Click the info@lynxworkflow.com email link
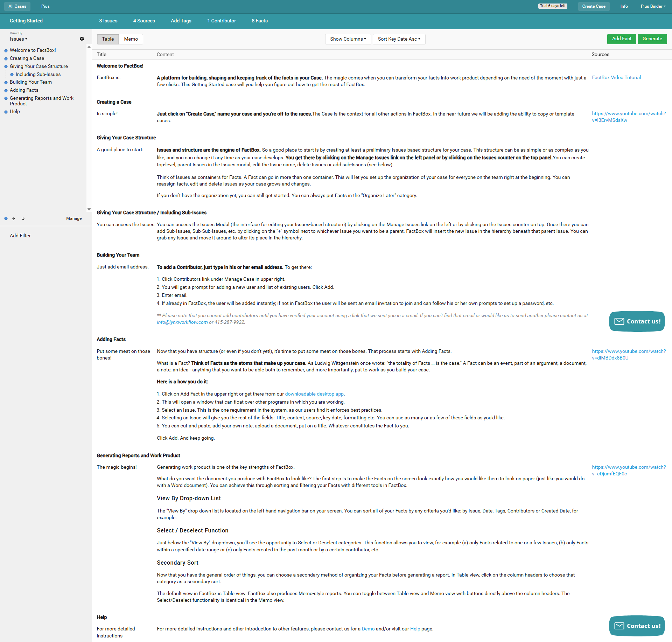The width and height of the screenshot is (672, 642). [182, 322]
